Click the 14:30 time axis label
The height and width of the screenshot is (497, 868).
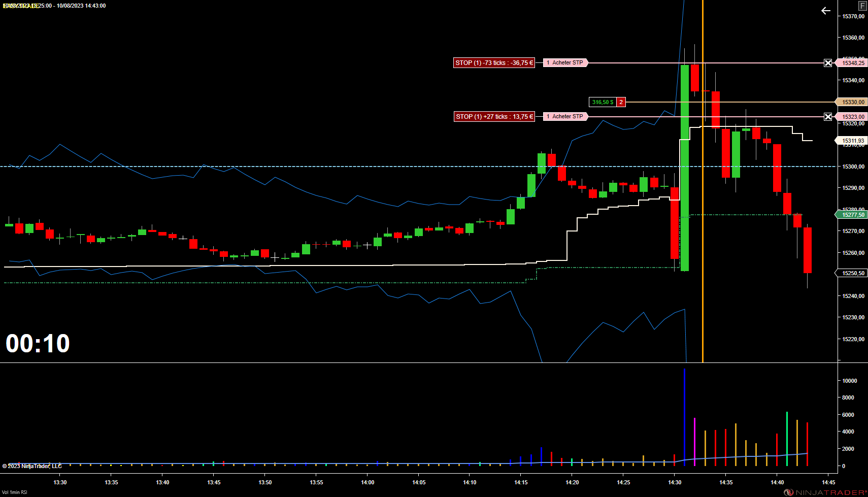pyautogui.click(x=675, y=482)
